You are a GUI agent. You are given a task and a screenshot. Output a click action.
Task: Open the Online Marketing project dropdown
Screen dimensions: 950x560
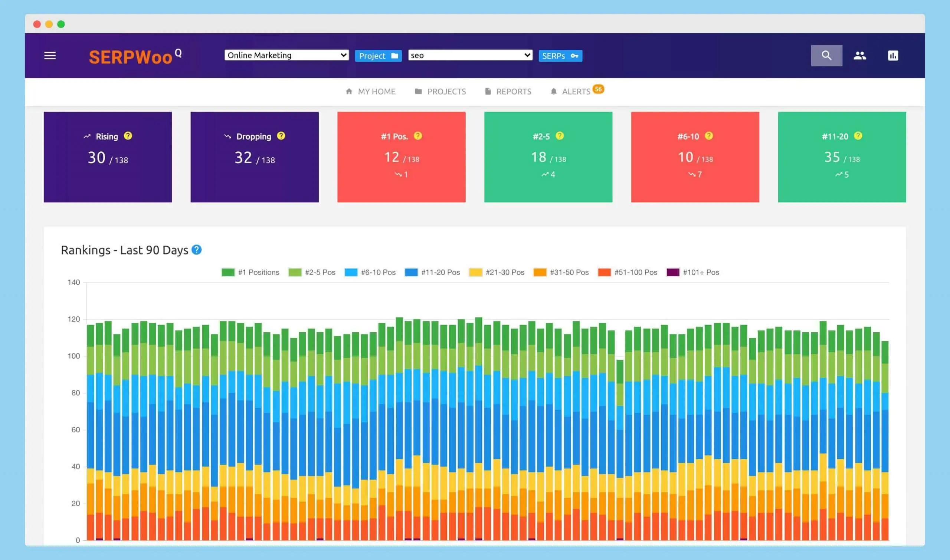point(286,55)
